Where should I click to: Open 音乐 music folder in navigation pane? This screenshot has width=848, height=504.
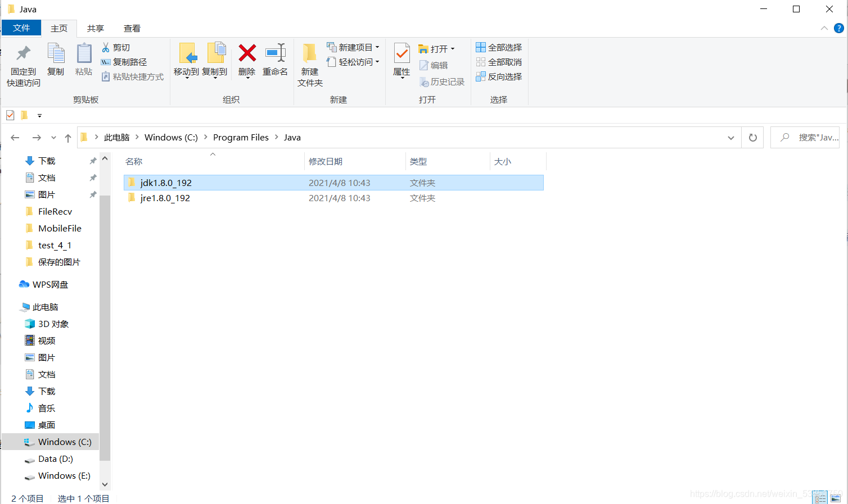coord(47,408)
